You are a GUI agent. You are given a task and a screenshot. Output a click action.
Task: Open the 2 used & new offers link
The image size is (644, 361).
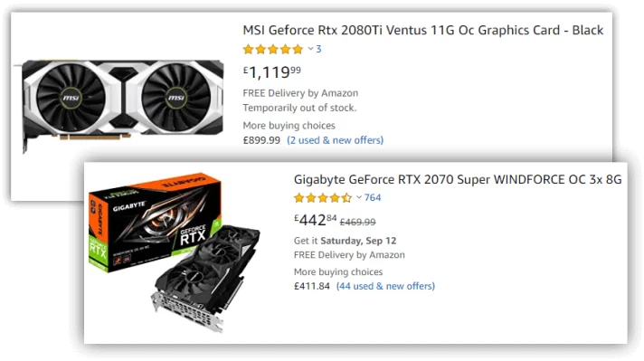336,140
